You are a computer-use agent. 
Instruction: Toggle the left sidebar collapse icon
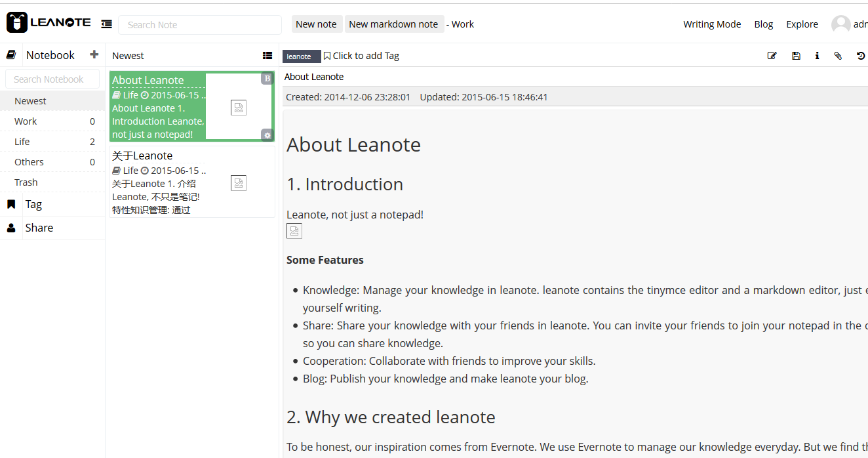click(x=106, y=24)
